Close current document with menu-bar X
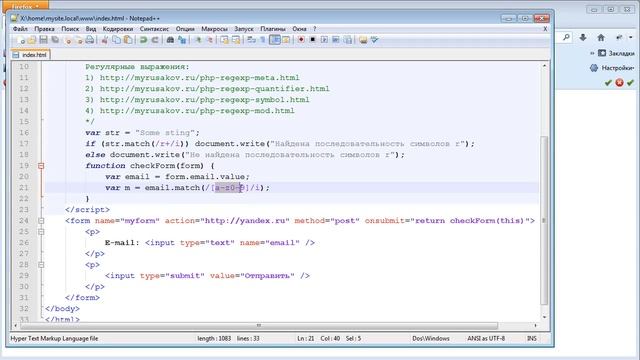 (545, 29)
